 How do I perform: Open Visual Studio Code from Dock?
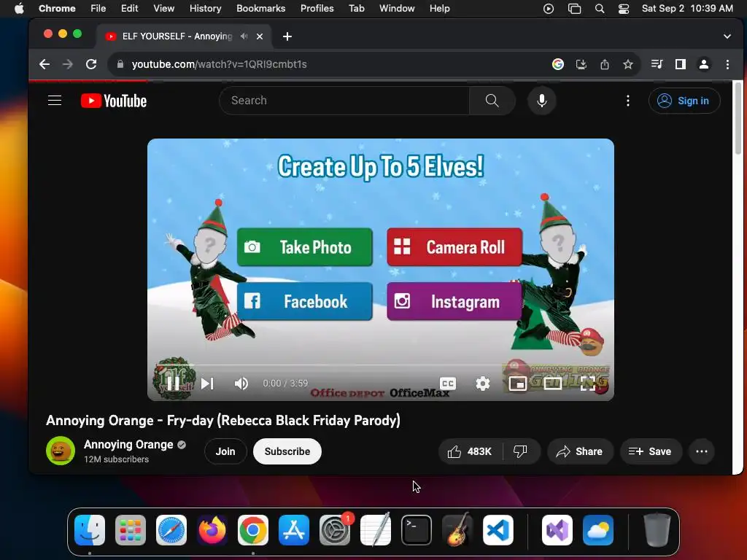(x=498, y=530)
